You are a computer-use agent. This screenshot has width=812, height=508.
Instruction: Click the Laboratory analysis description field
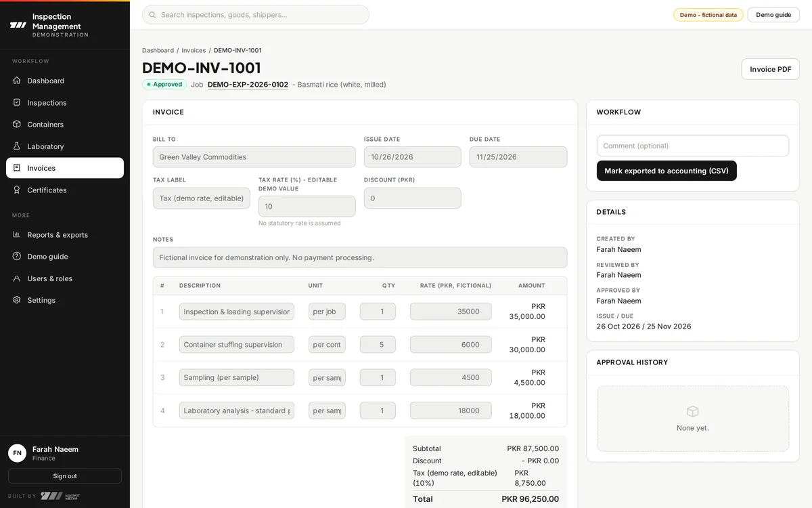click(237, 410)
